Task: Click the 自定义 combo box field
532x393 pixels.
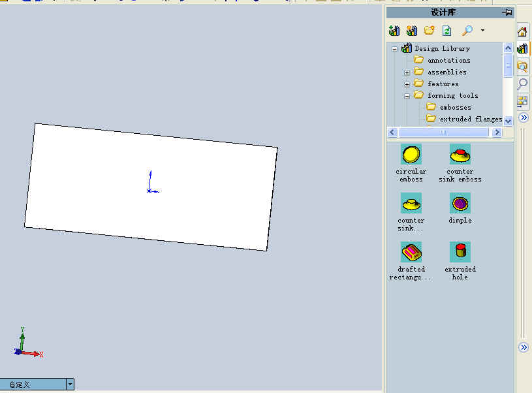Action: [x=33, y=385]
